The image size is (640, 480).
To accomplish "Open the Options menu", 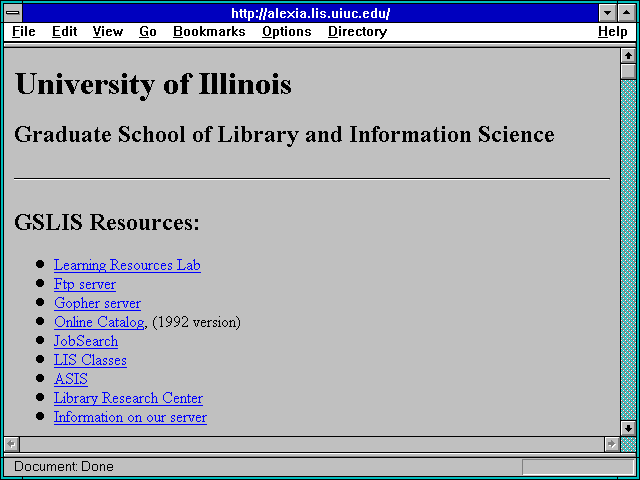I will pyautogui.click(x=287, y=32).
